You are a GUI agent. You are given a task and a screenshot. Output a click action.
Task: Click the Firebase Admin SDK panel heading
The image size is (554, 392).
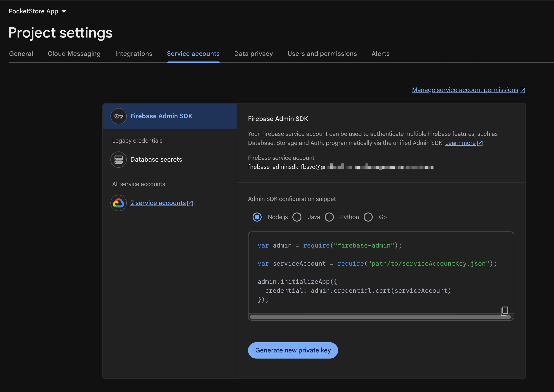tap(278, 119)
